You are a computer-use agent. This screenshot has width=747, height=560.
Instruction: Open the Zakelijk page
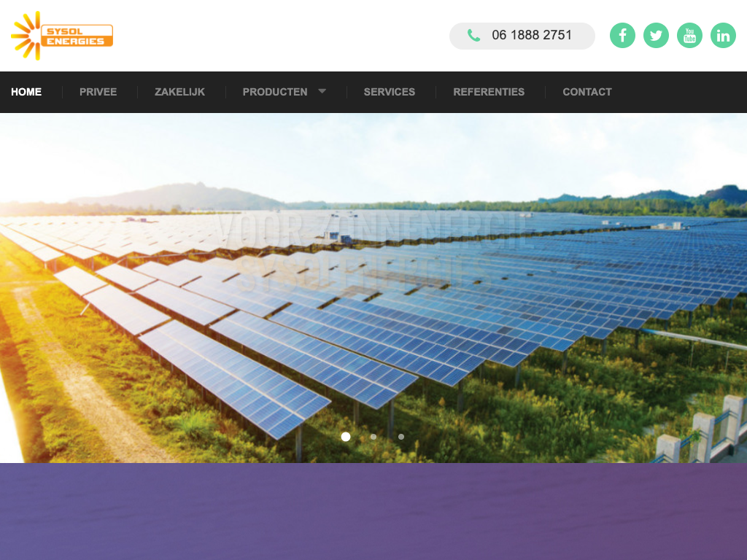click(179, 92)
